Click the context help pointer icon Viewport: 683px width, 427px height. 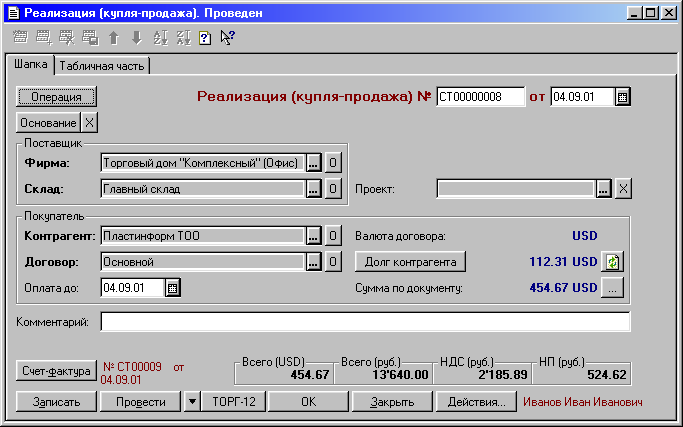pos(227,37)
